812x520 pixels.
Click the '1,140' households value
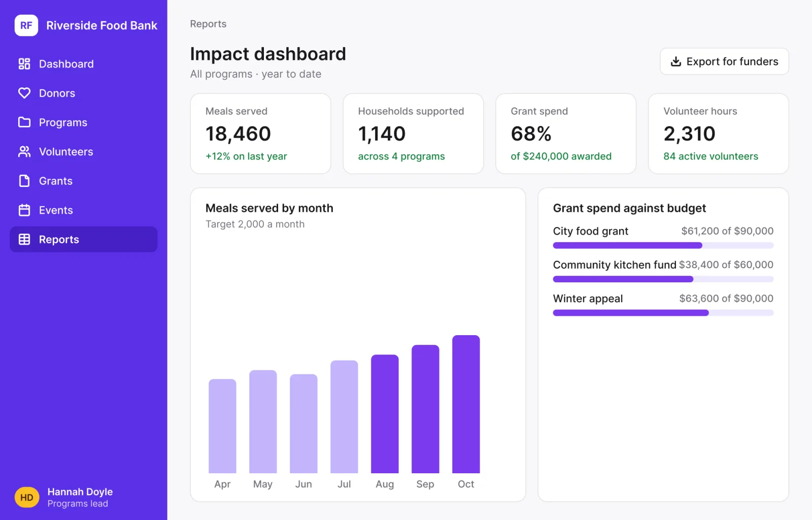click(382, 134)
